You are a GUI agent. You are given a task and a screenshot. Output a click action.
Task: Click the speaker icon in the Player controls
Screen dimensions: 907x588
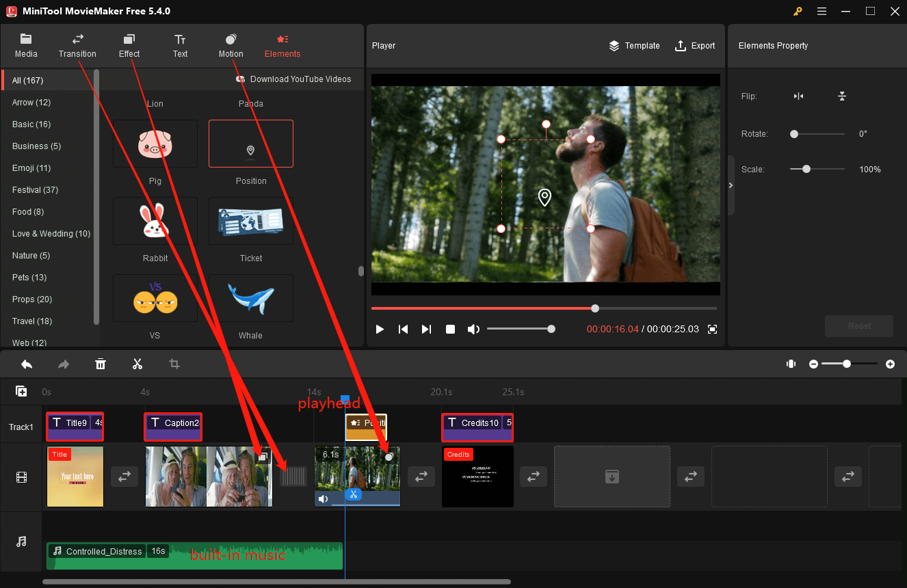click(x=473, y=329)
